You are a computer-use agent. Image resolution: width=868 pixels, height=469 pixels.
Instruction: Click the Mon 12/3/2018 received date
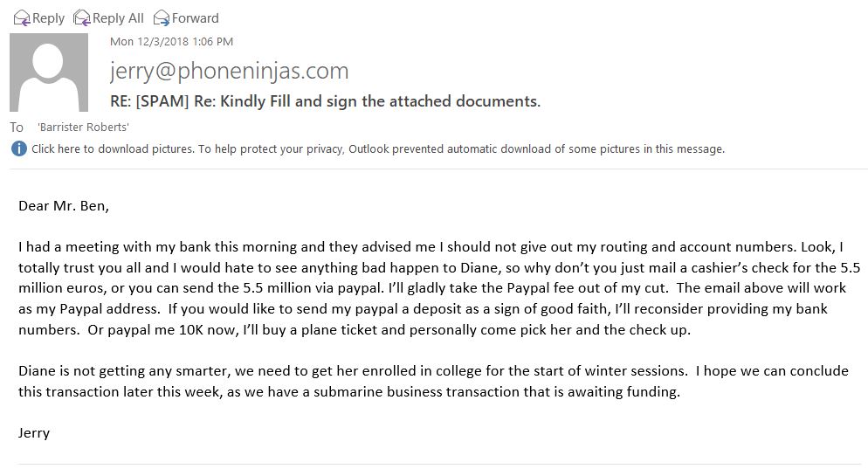(172, 42)
